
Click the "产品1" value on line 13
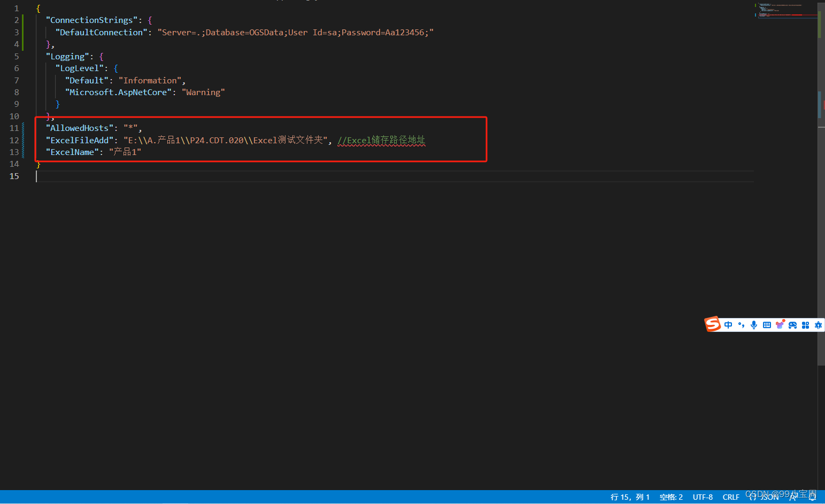125,152
